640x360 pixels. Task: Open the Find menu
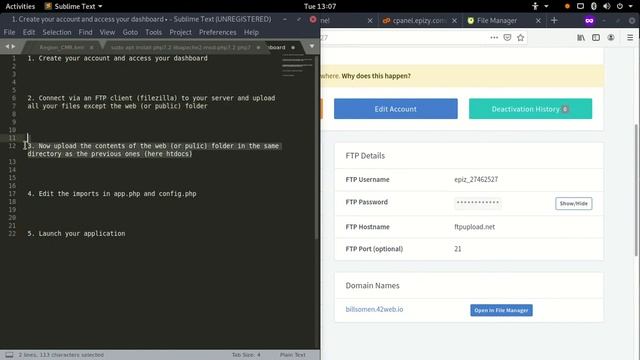point(85,32)
